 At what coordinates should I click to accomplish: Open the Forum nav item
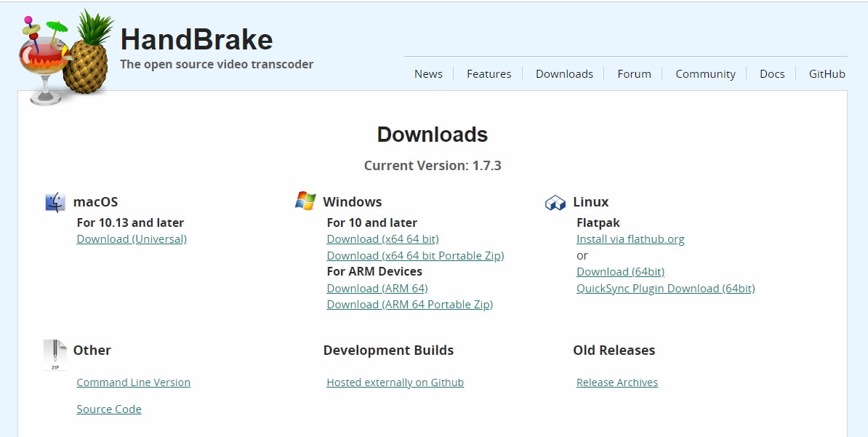click(635, 73)
